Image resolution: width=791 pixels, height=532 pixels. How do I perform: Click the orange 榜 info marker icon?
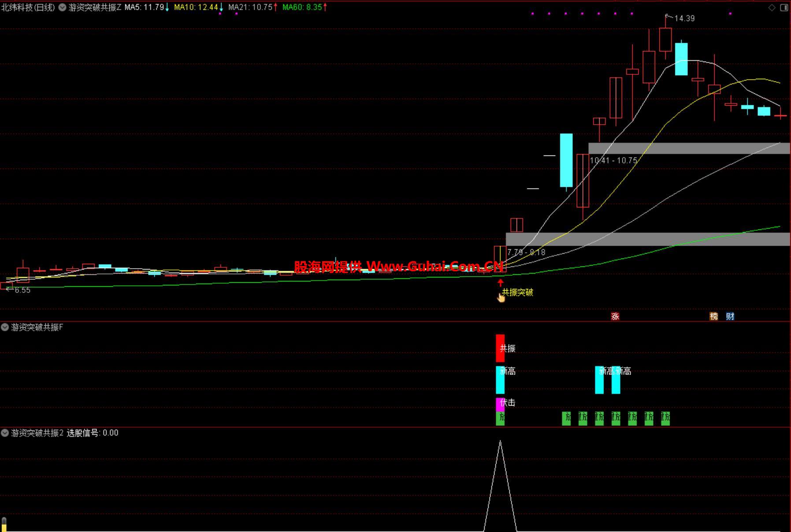coord(714,316)
